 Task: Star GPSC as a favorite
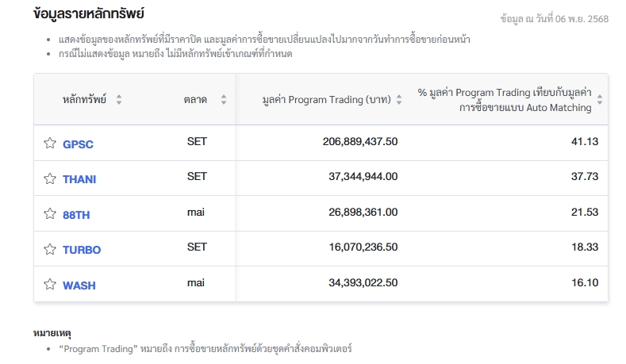(50, 144)
